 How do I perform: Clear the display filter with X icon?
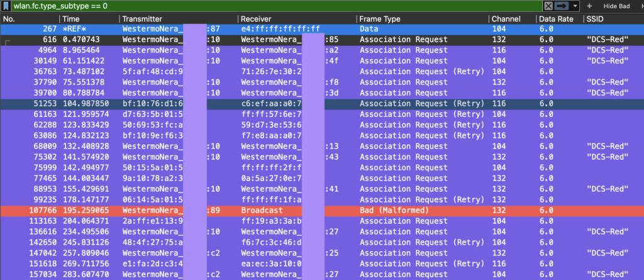pos(548,6)
